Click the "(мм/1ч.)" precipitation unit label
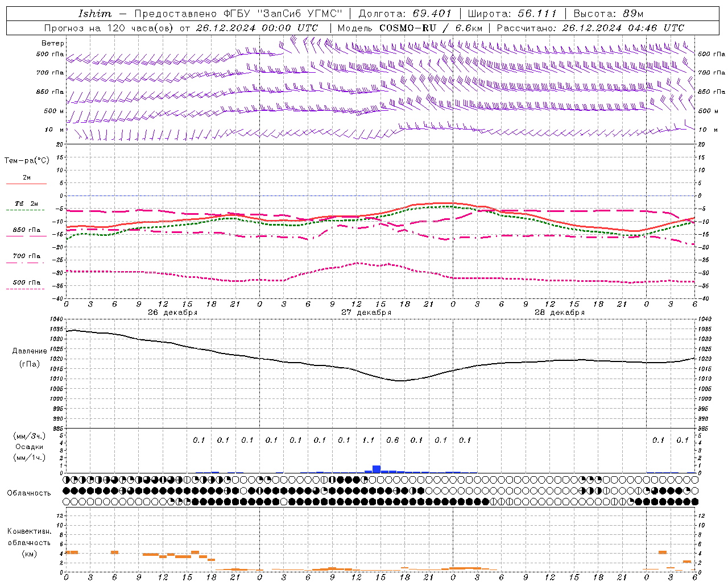 30,458
